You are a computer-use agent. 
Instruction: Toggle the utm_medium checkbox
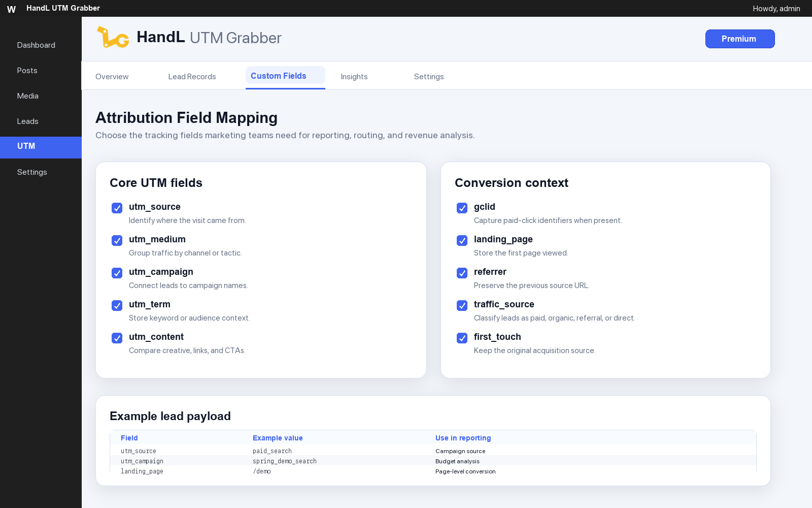click(x=117, y=240)
